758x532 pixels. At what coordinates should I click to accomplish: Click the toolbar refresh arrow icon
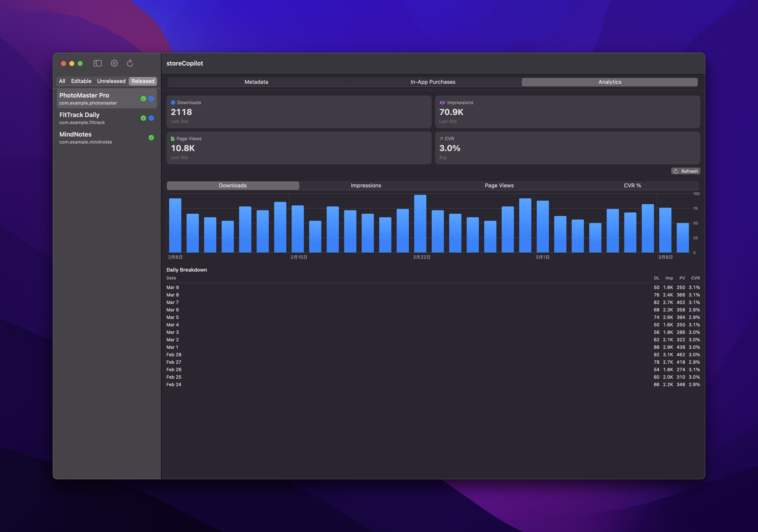pos(130,63)
